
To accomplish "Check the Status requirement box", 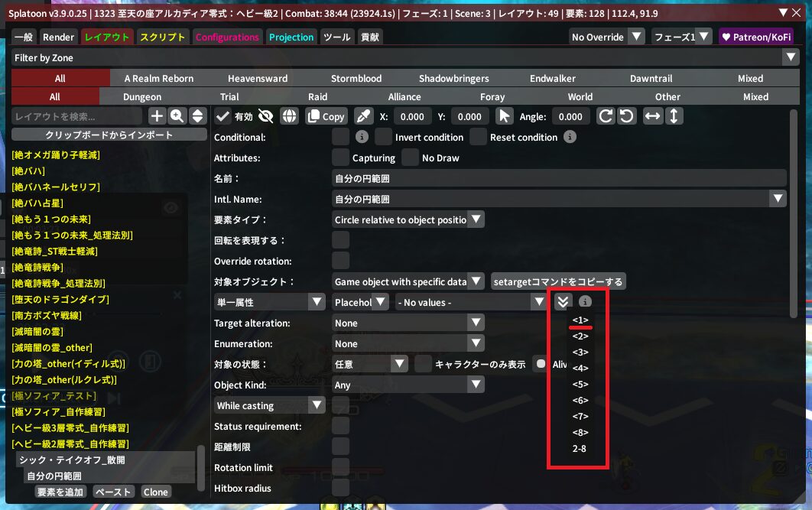I will (x=341, y=426).
